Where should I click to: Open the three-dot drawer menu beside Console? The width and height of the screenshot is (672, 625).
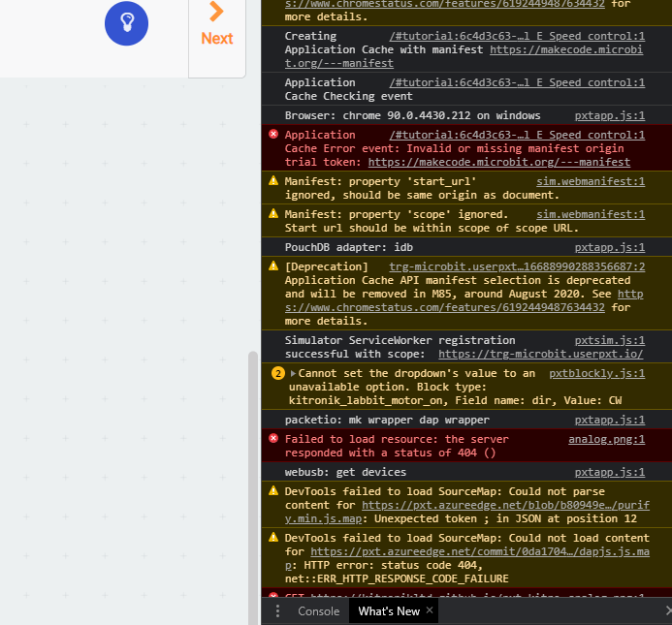tap(277, 610)
